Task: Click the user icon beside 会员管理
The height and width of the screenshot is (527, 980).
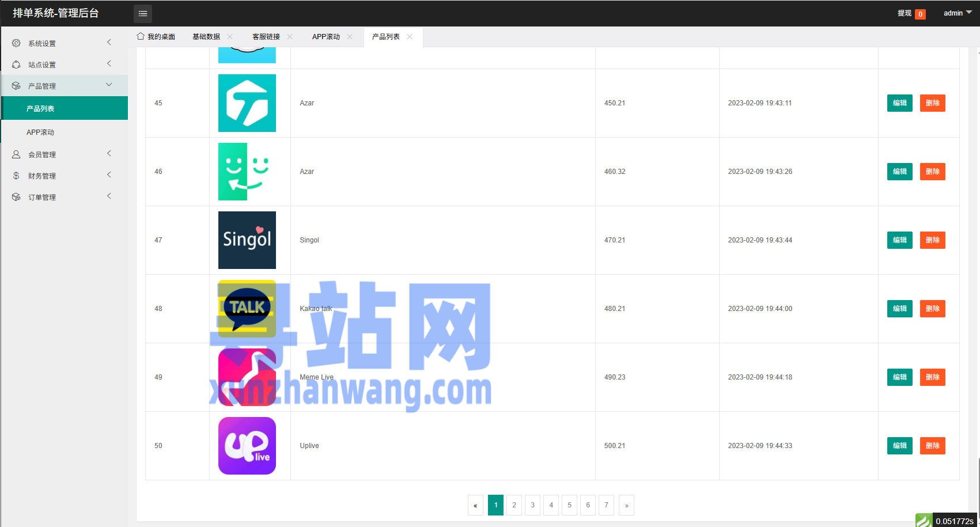Action: pos(16,154)
